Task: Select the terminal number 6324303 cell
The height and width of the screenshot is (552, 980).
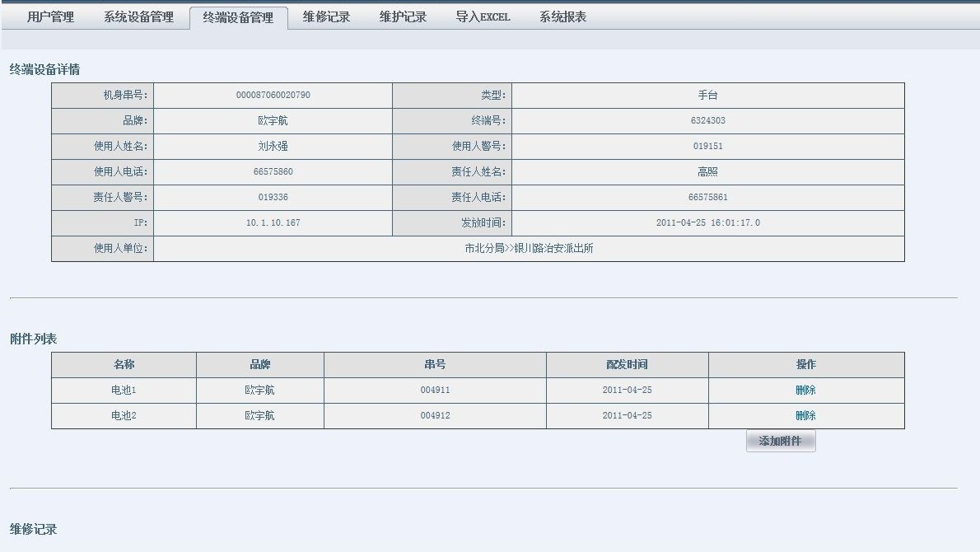Action: coord(707,121)
